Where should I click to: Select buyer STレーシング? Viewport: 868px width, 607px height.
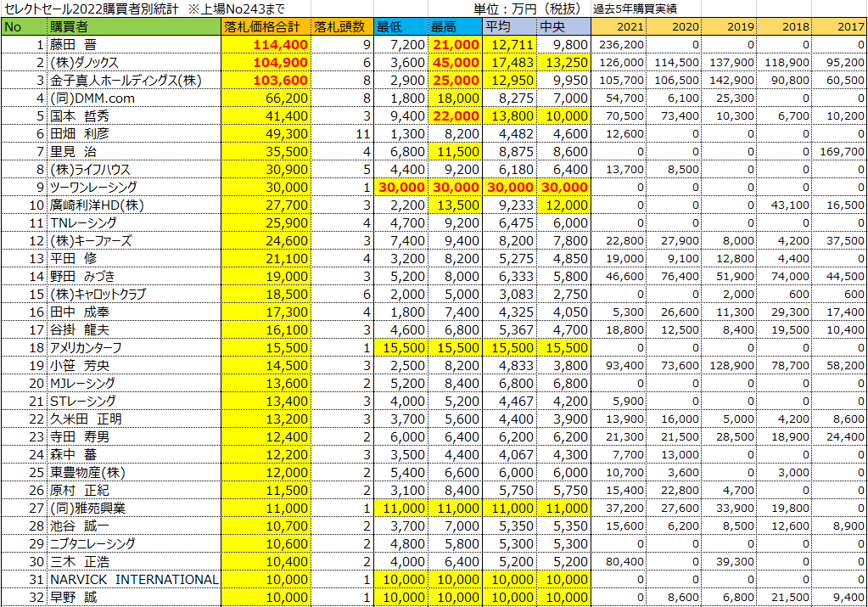[x=83, y=401]
